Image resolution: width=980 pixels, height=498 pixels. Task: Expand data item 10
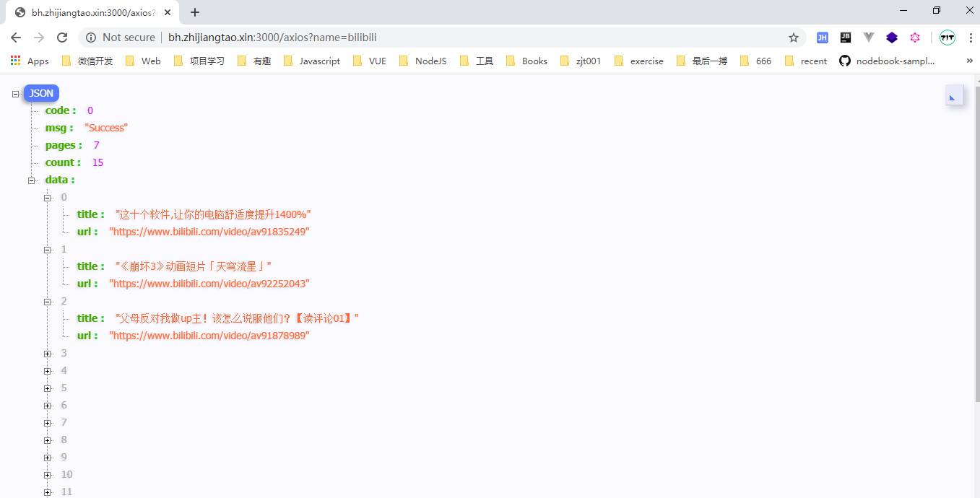(x=48, y=475)
